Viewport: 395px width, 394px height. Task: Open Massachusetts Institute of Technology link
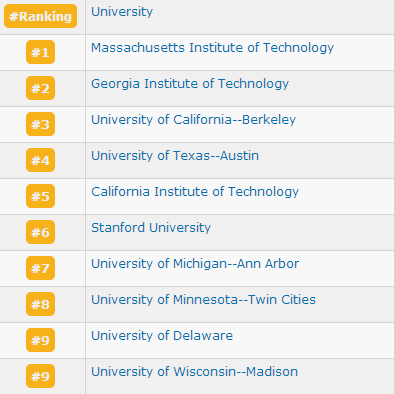[212, 48]
